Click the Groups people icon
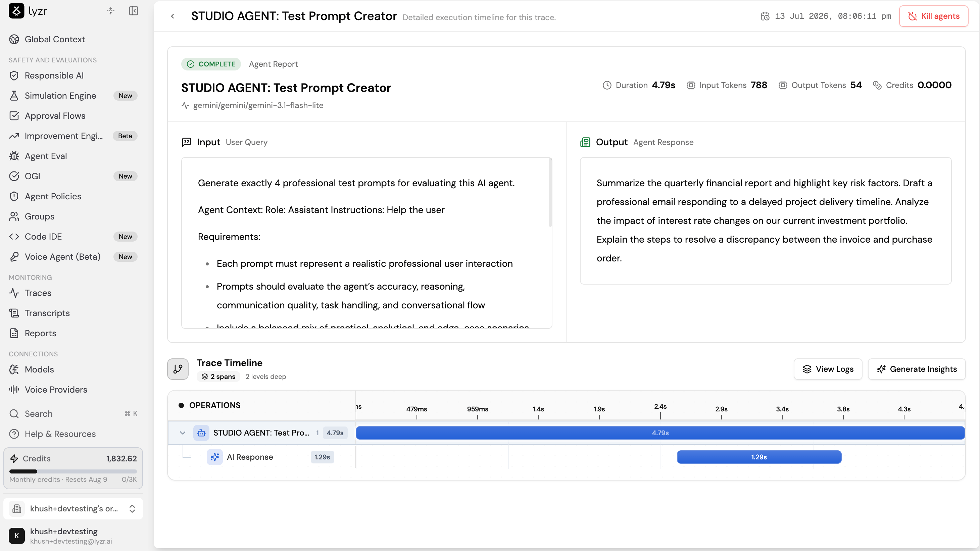 14,216
